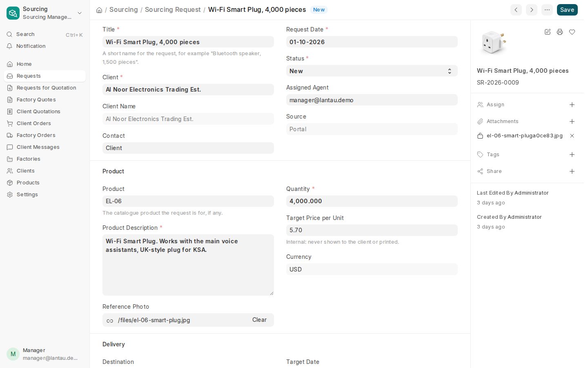The width and height of the screenshot is (588, 368).
Task: Edit the Quantity field
Action: click(372, 201)
